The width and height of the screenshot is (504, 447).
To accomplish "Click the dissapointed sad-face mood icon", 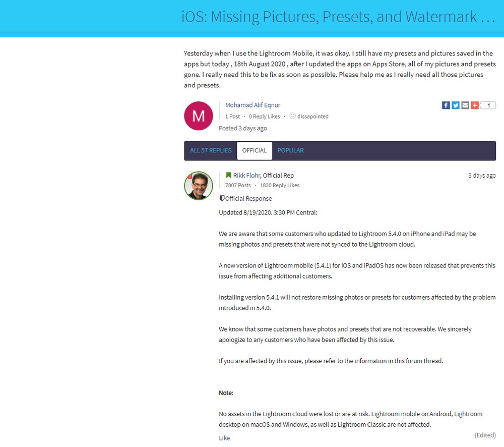I will (292, 116).
